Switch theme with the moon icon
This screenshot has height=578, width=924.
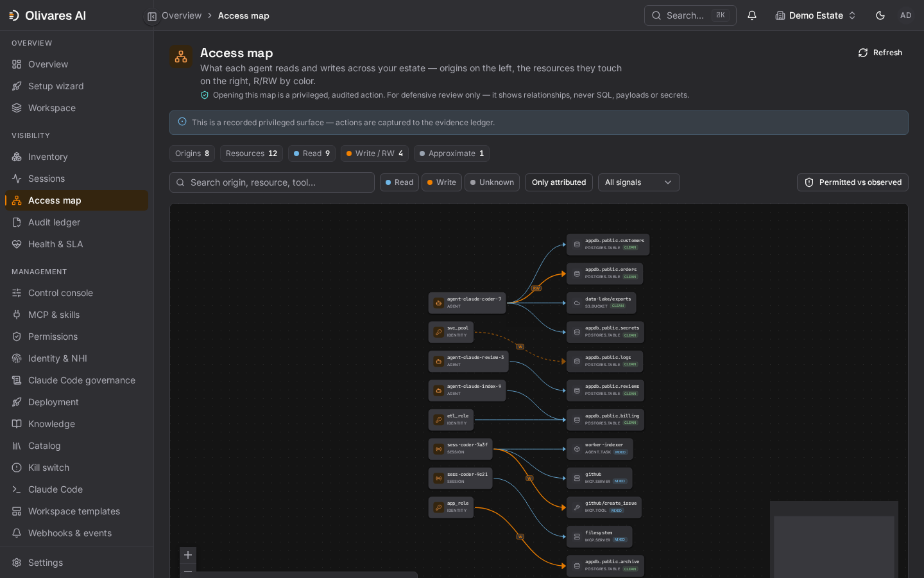pos(880,15)
